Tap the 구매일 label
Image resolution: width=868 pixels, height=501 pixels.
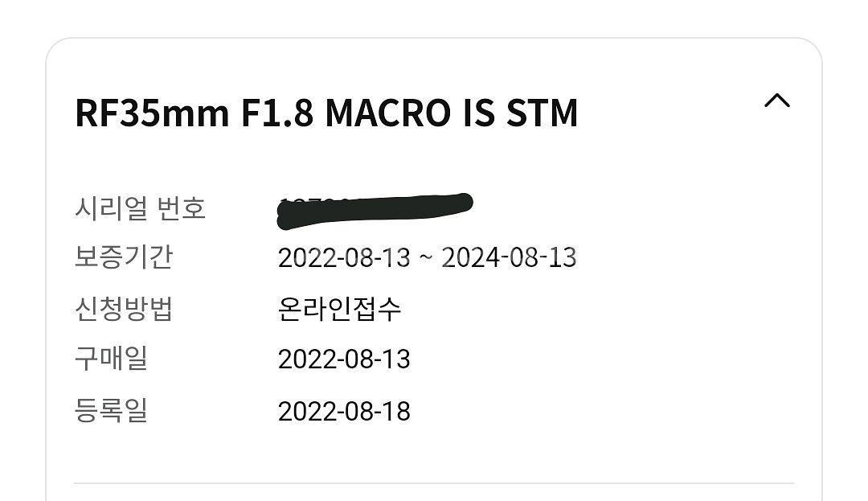[x=111, y=359]
